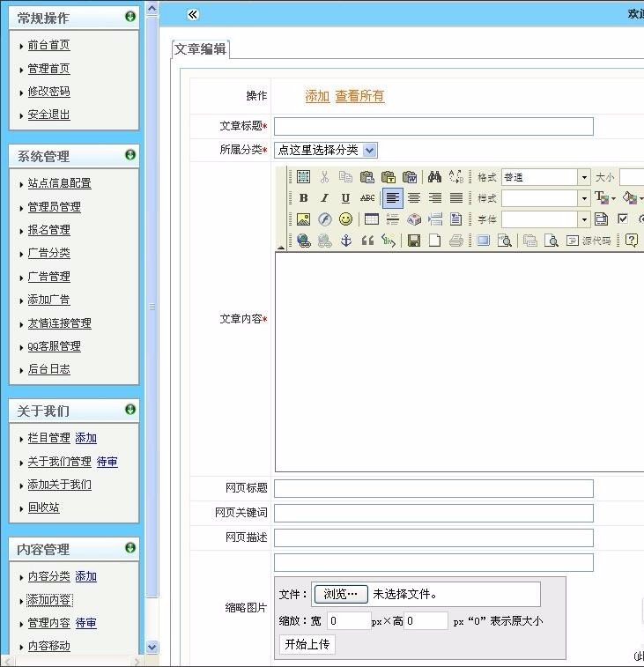
Task: Collapse the 内容管理 panel
Action: pyautogui.click(x=130, y=547)
